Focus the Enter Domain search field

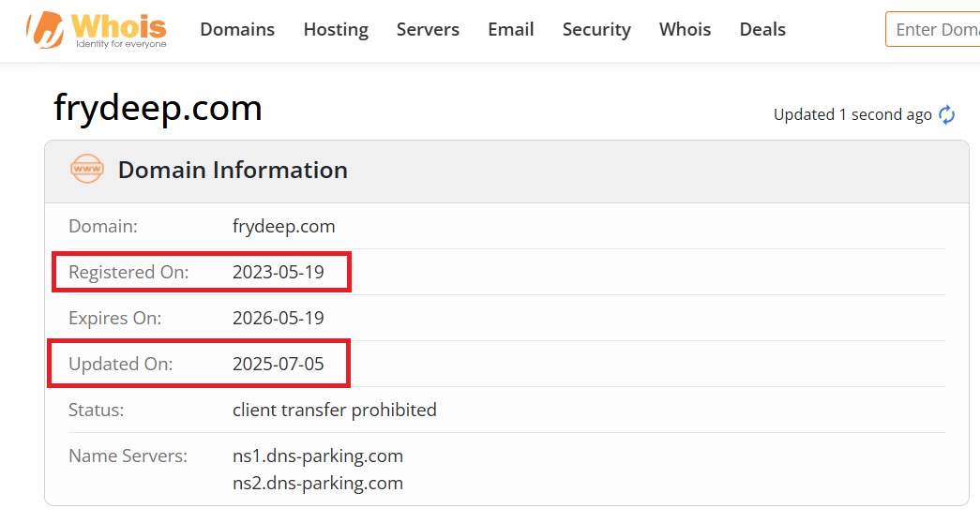click(x=932, y=29)
